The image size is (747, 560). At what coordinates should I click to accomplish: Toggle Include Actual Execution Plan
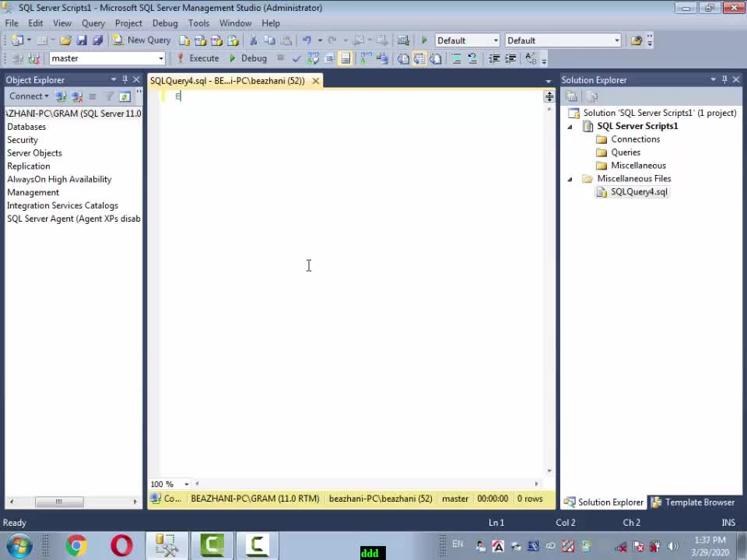coord(366,58)
